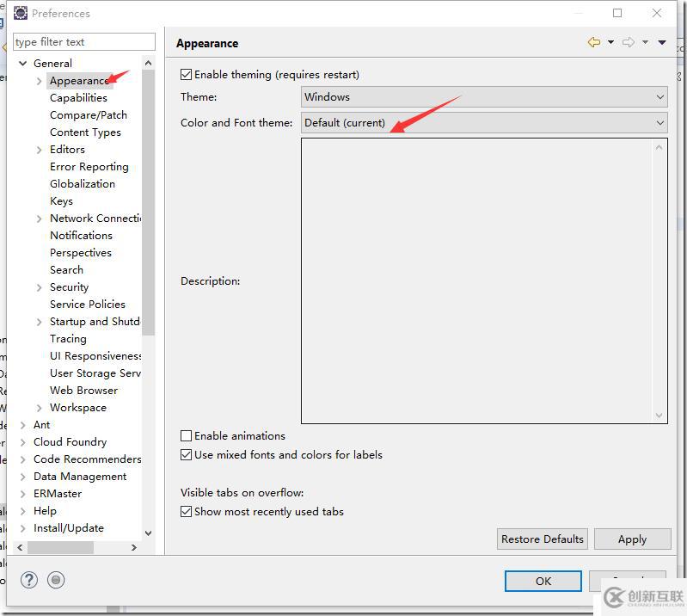Expand the Network Connections node
Image resolution: width=687 pixels, height=616 pixels.
[39, 219]
